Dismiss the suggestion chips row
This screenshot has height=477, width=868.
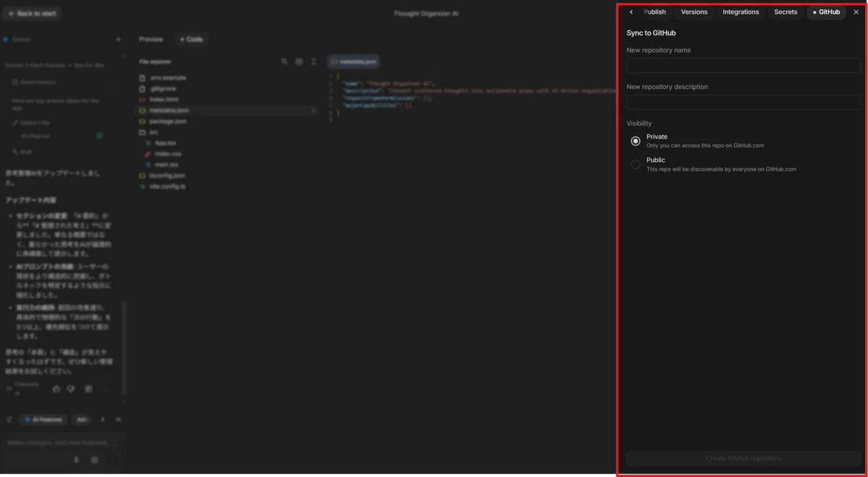click(119, 419)
